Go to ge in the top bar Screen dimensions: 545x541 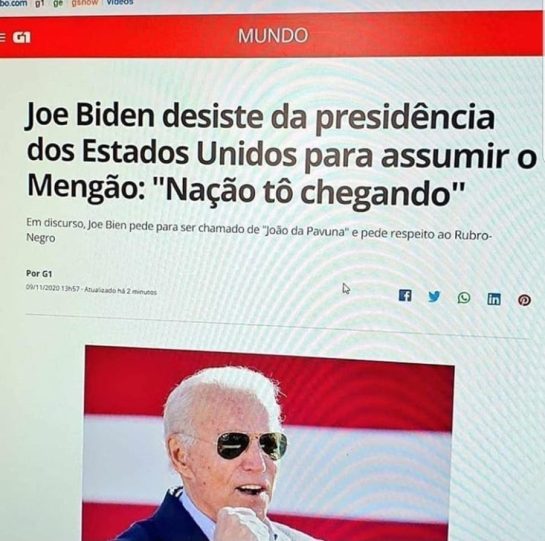pyautogui.click(x=58, y=3)
